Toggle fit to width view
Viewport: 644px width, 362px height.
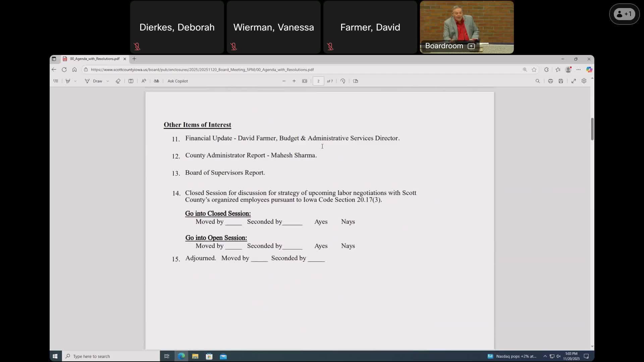click(x=305, y=81)
